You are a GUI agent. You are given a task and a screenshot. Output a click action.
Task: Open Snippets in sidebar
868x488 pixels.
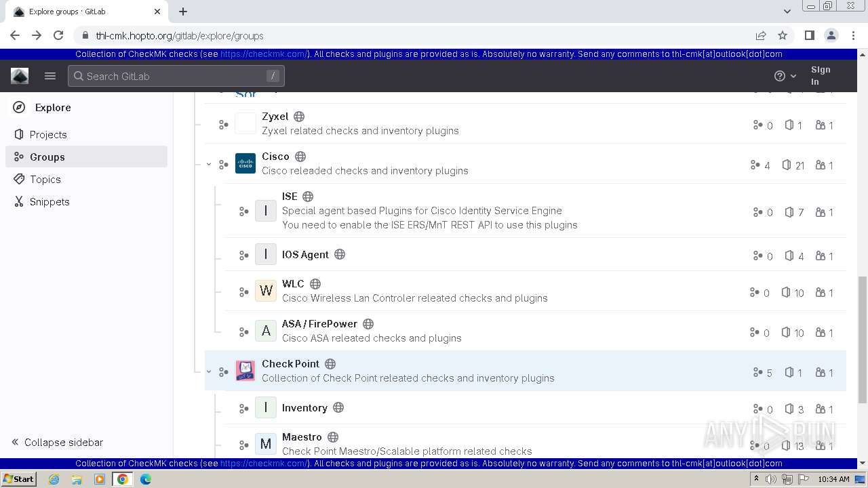[x=86, y=201]
